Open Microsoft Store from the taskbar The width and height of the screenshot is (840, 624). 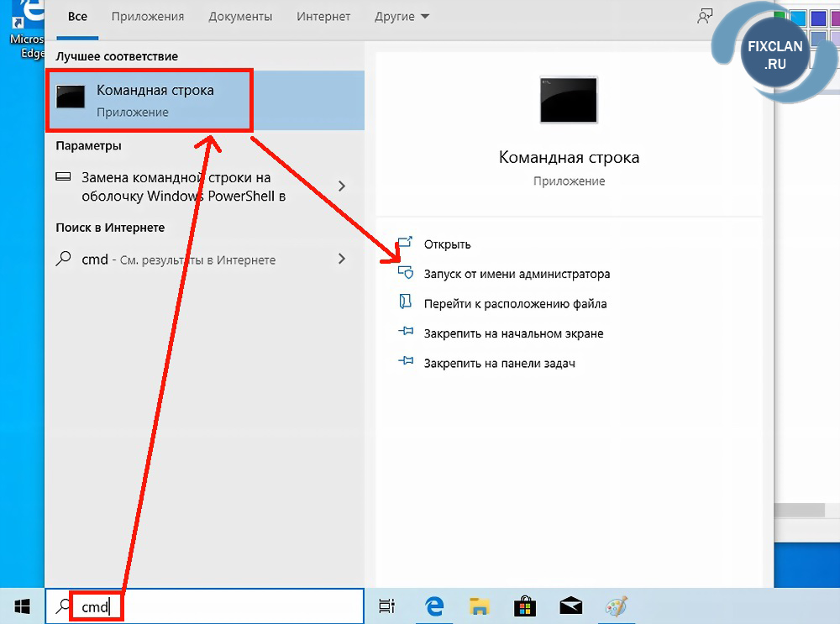[x=525, y=606]
